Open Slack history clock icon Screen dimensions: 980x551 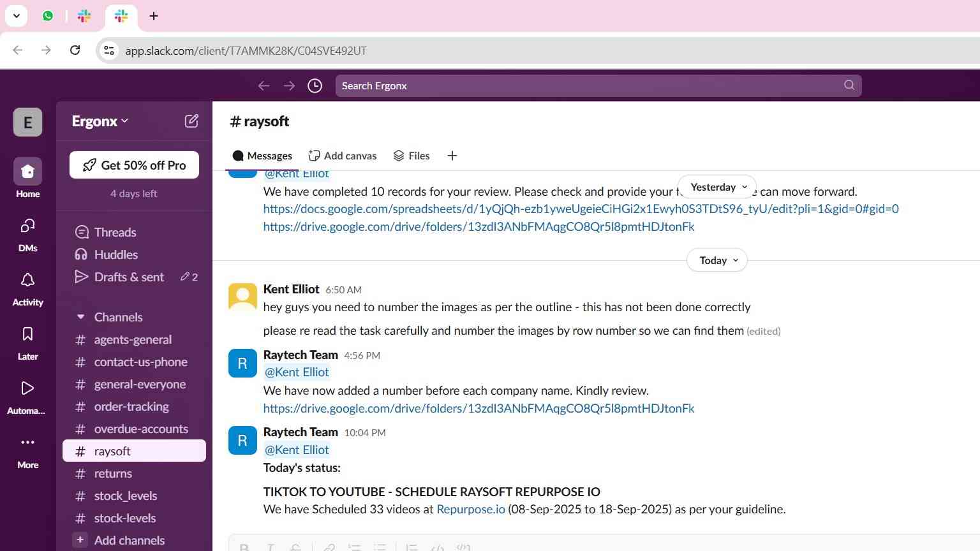click(x=315, y=85)
